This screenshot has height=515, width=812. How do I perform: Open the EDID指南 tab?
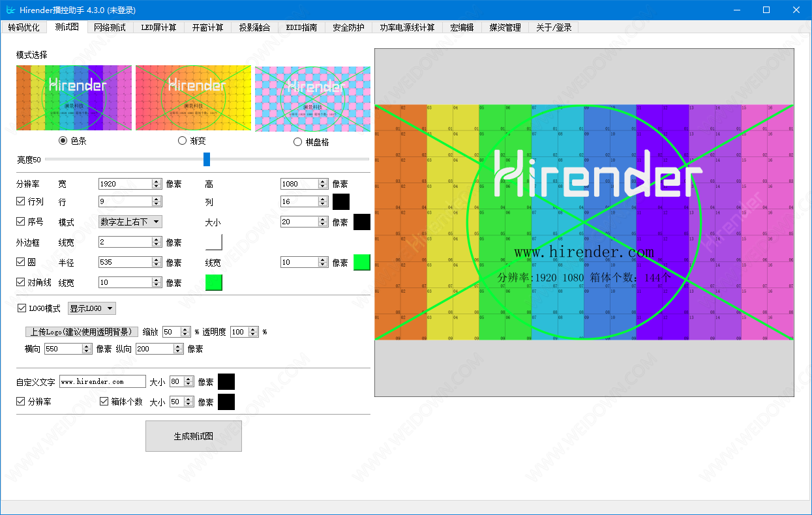pyautogui.click(x=302, y=27)
